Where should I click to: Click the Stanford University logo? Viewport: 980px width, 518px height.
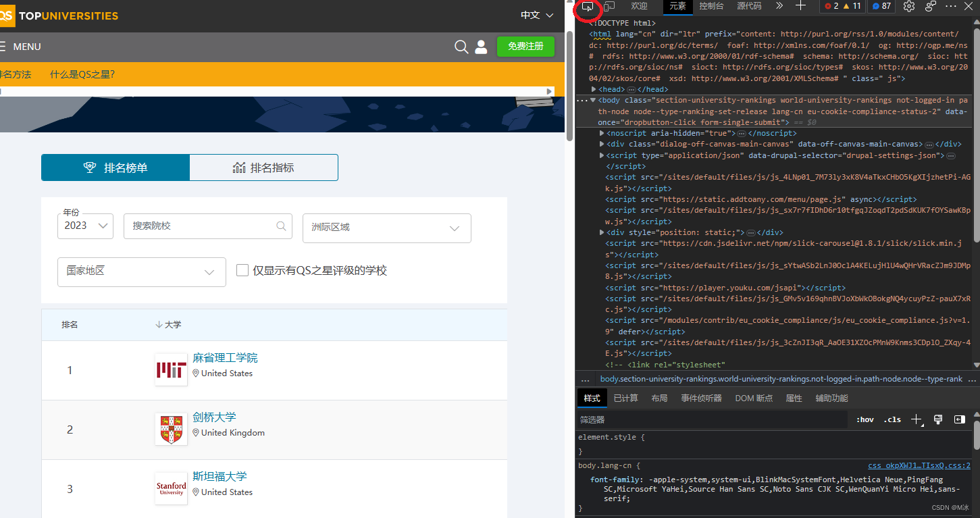[x=171, y=488]
